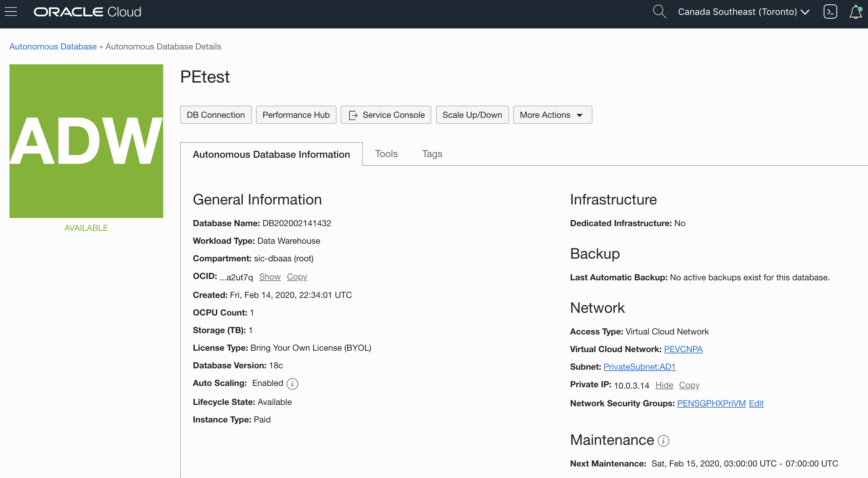Viewport: 868px width, 478px height.
Task: Click the Scale Up/Down button
Action: (x=472, y=115)
